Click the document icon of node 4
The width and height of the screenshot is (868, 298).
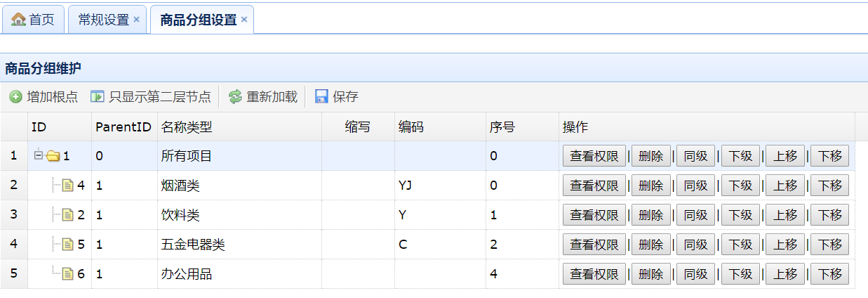(68, 186)
